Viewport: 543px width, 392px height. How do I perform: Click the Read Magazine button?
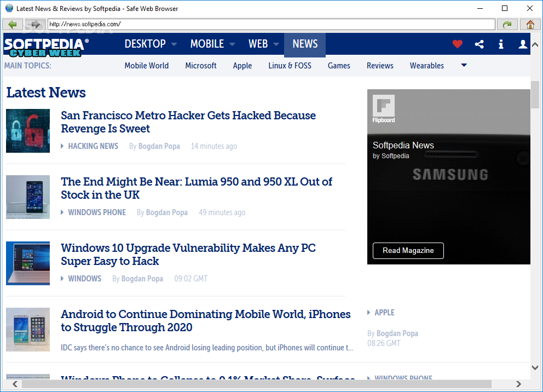click(x=408, y=250)
